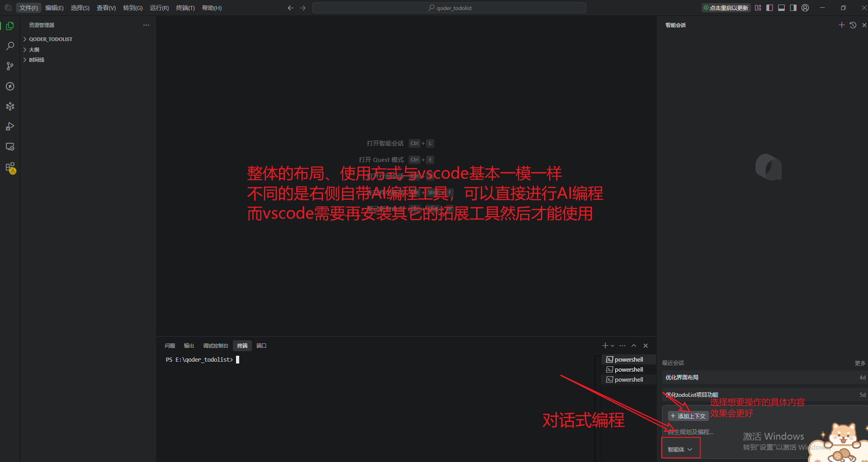
Task: Open the recent chat 优化todoList项目功能
Action: pyautogui.click(x=765, y=395)
